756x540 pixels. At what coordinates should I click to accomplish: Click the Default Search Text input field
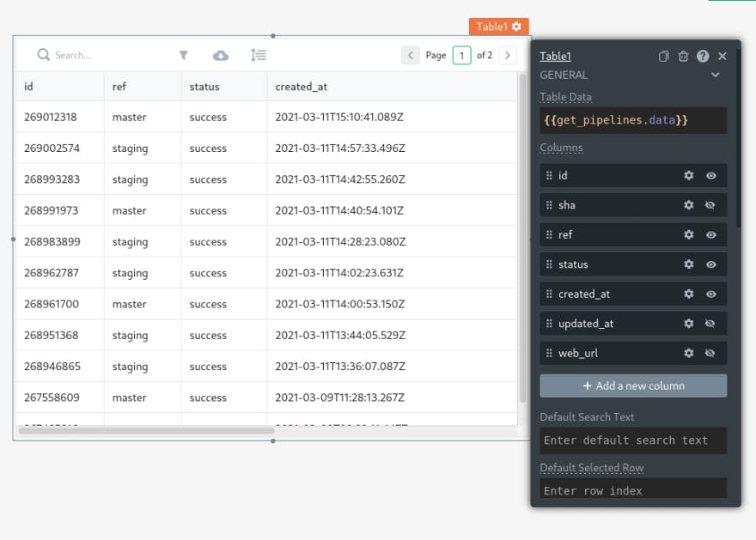tap(633, 440)
